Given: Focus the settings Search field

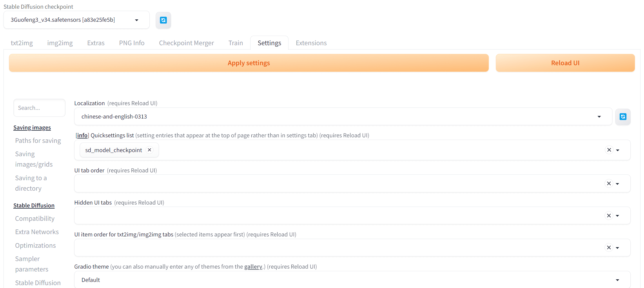Looking at the screenshot, I should (x=39, y=108).
